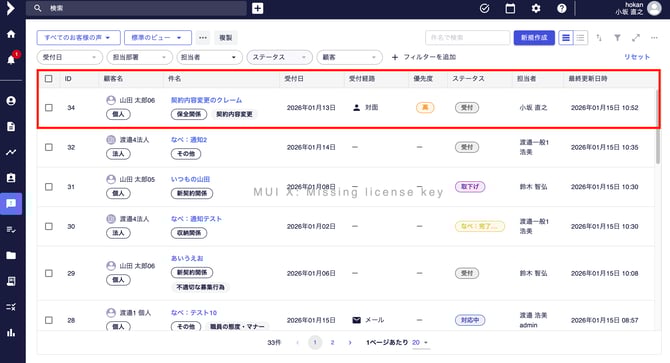Open the trend chart sidebar icon
670x363 pixels.
11,152
